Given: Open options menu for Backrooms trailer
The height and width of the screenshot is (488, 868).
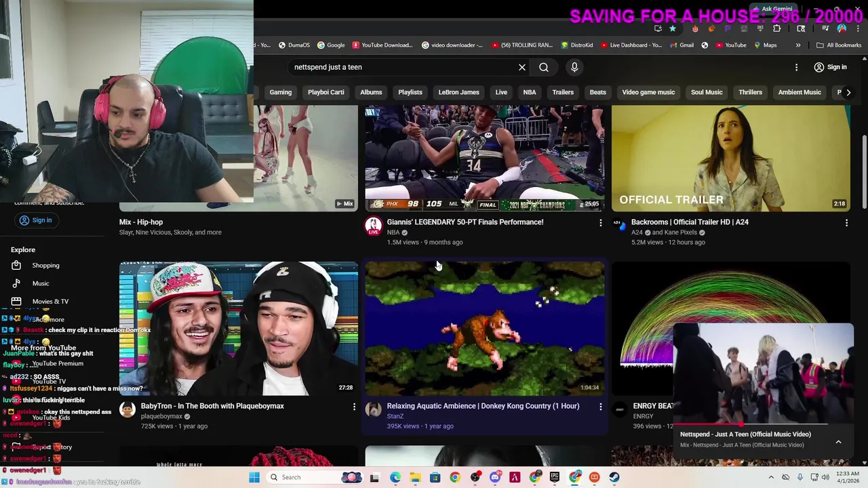Looking at the screenshot, I should click(846, 222).
